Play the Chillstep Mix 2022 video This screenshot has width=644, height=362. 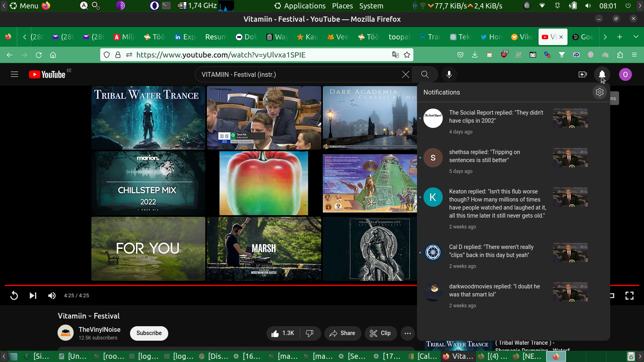[x=148, y=183]
